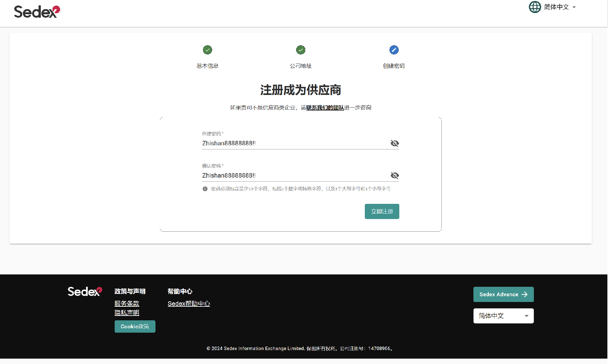Click the globe language icon
This screenshot has width=608, height=364.
point(535,7)
